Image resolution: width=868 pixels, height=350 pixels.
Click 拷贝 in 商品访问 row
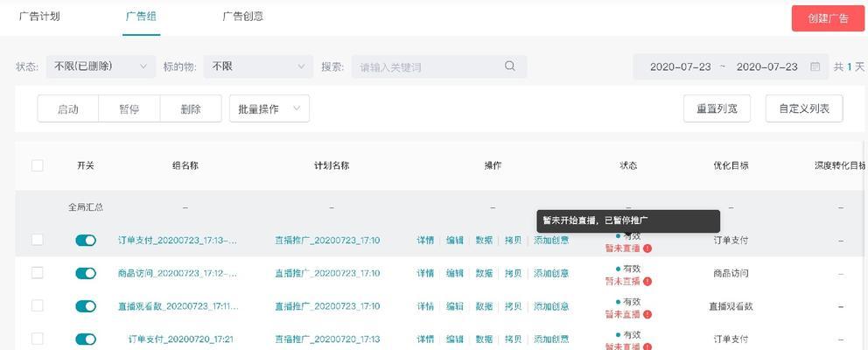tap(513, 273)
